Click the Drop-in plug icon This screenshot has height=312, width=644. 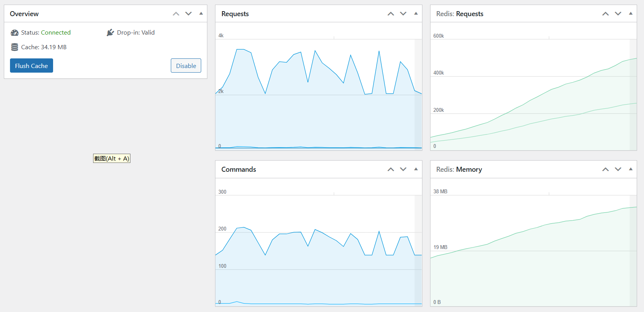pyautogui.click(x=110, y=33)
